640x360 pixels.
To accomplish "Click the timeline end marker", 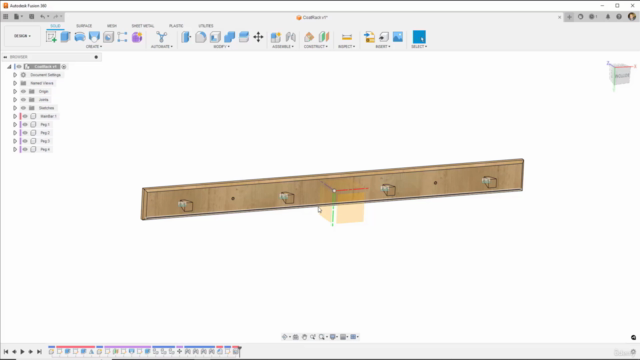I will point(240,351).
